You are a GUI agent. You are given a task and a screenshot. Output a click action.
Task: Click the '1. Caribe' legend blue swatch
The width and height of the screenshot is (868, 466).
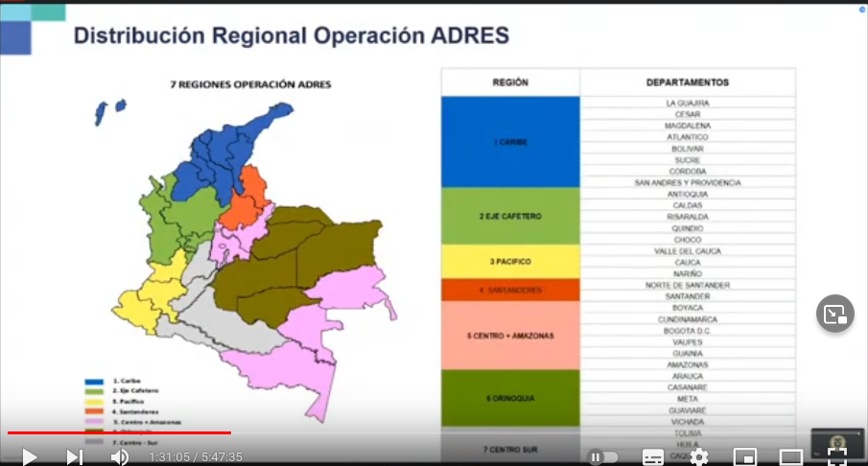[94, 382]
